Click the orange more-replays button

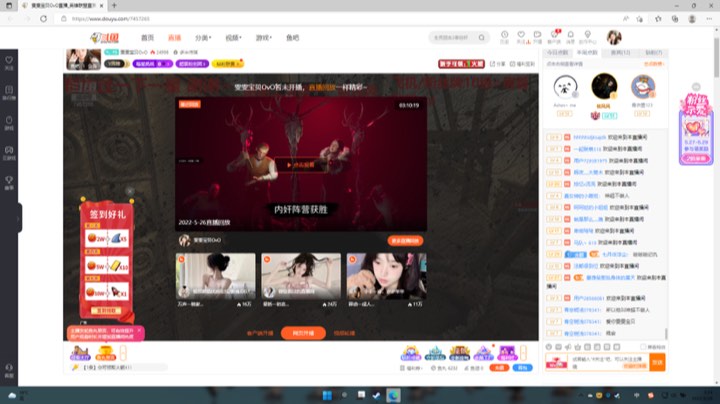coord(405,241)
